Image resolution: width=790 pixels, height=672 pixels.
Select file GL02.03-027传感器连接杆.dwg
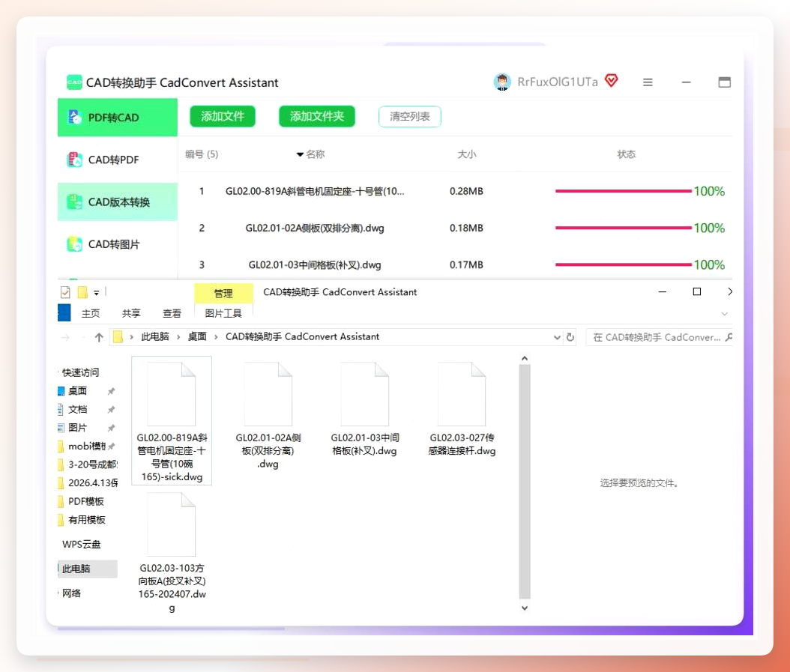click(x=462, y=409)
